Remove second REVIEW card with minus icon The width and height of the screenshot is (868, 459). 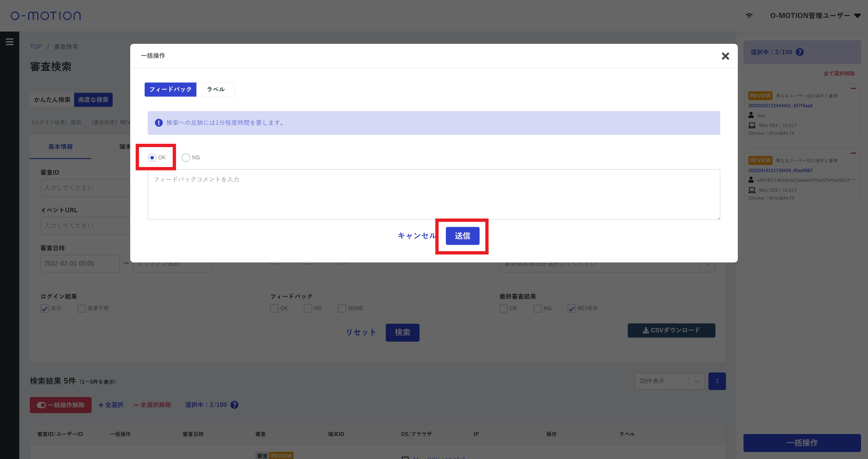coord(853,153)
